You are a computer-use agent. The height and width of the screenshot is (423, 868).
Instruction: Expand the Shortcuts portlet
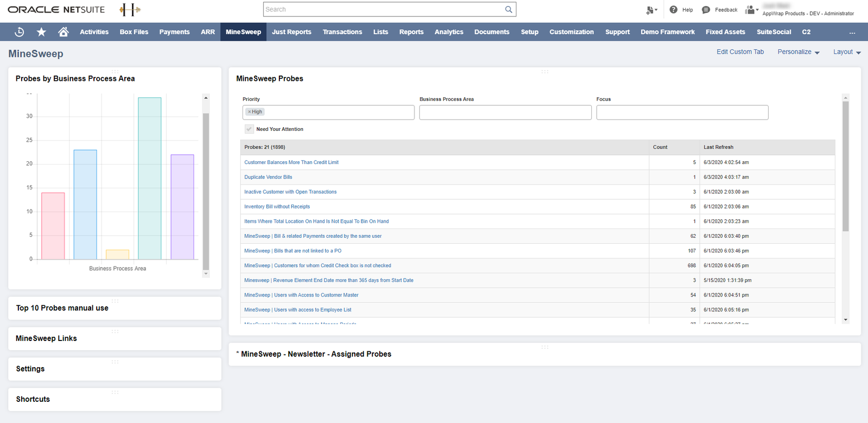(x=33, y=399)
